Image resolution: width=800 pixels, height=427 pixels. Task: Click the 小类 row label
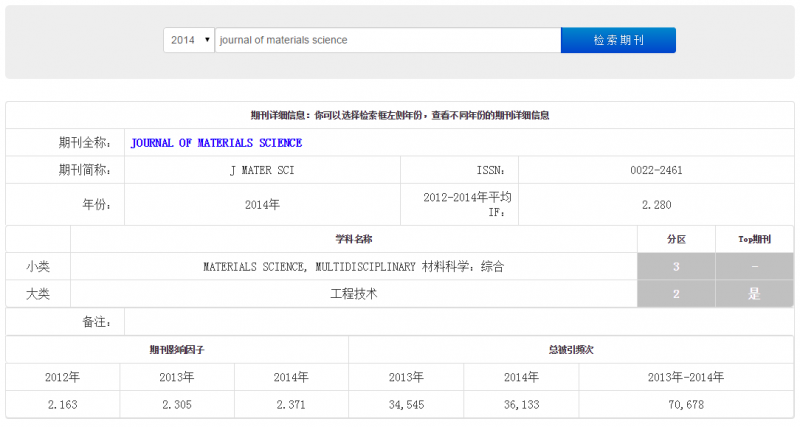click(x=38, y=266)
